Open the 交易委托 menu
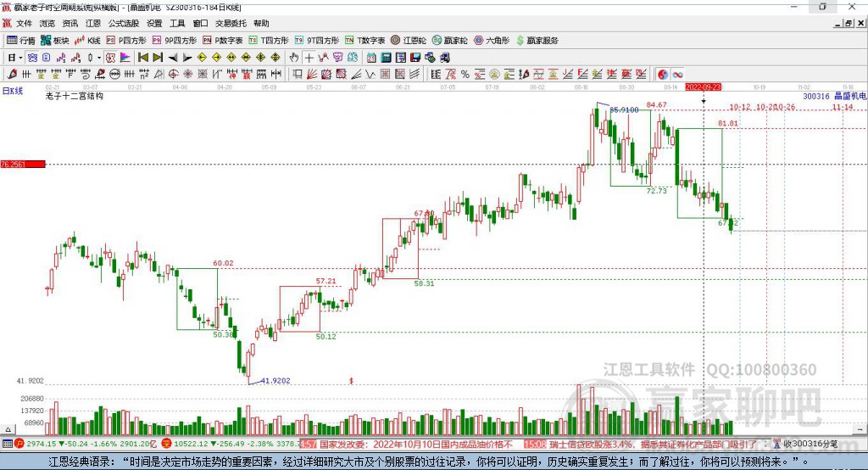Screen dimensions: 868x470 [231, 23]
